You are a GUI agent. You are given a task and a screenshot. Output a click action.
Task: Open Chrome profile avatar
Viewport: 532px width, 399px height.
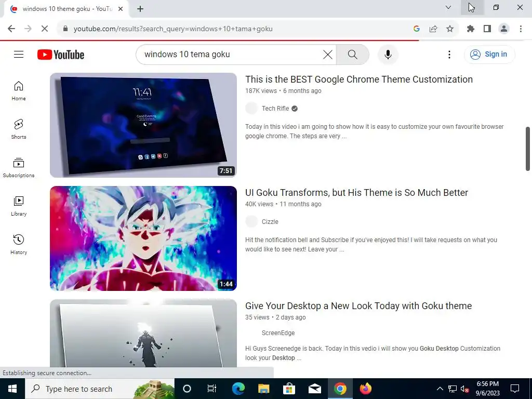click(x=504, y=29)
